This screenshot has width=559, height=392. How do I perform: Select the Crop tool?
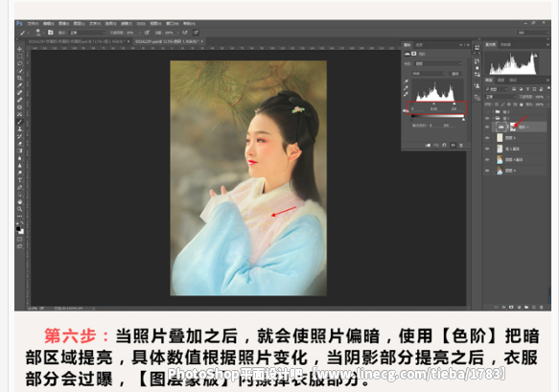tap(20, 78)
